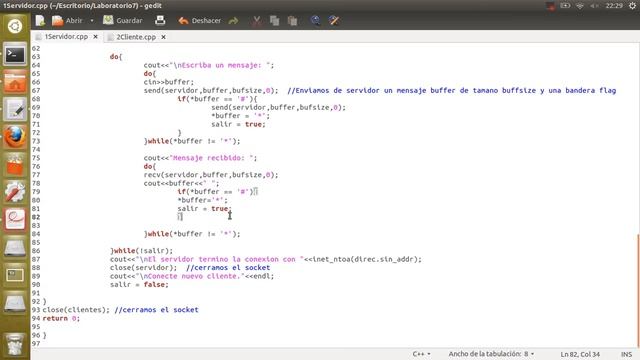The image size is (640, 360).
Task: Open the search magnifier tool
Action: tap(316, 20)
